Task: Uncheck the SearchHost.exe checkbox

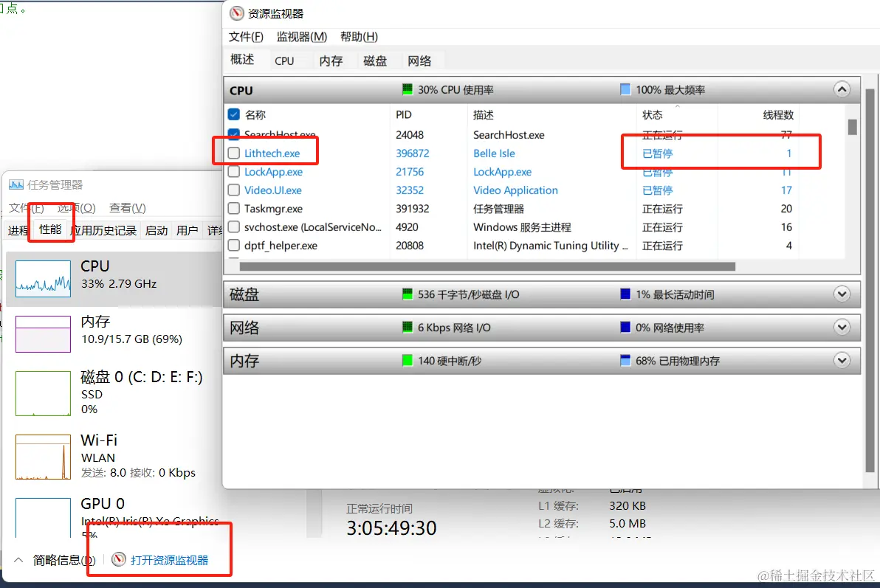Action: [234, 134]
